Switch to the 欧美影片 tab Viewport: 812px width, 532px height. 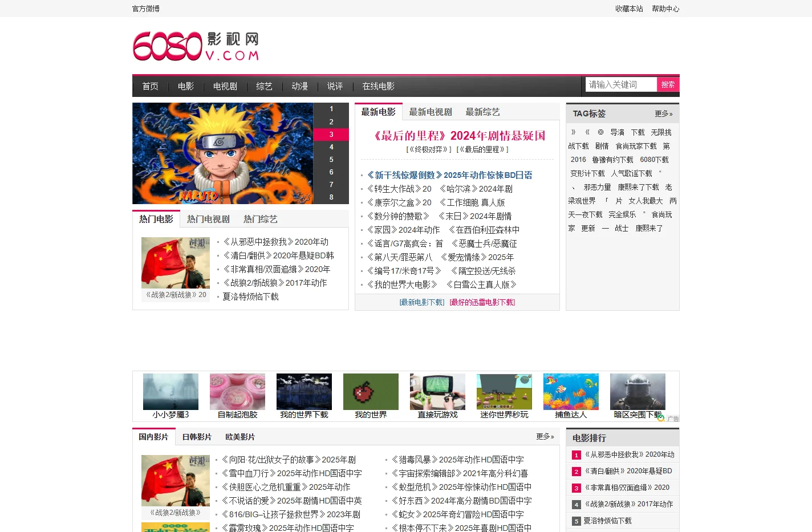[x=240, y=437]
